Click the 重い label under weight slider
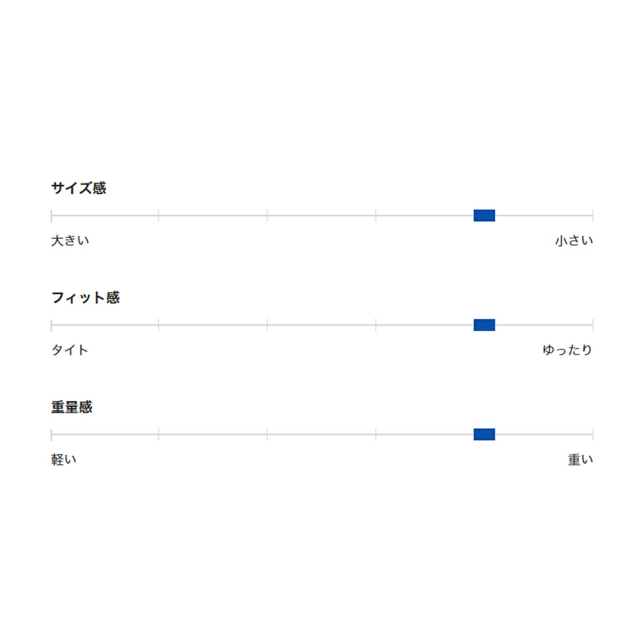Screen dimensions: 644x644 coord(580,459)
